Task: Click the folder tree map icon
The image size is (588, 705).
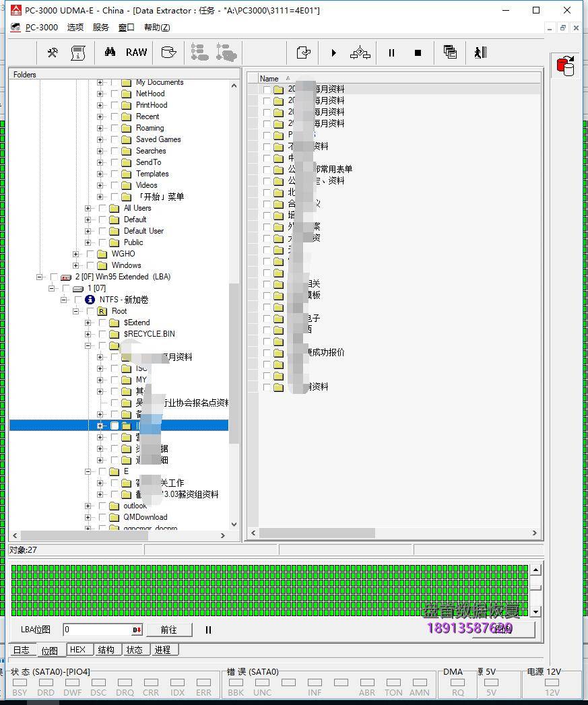Action: (x=199, y=52)
